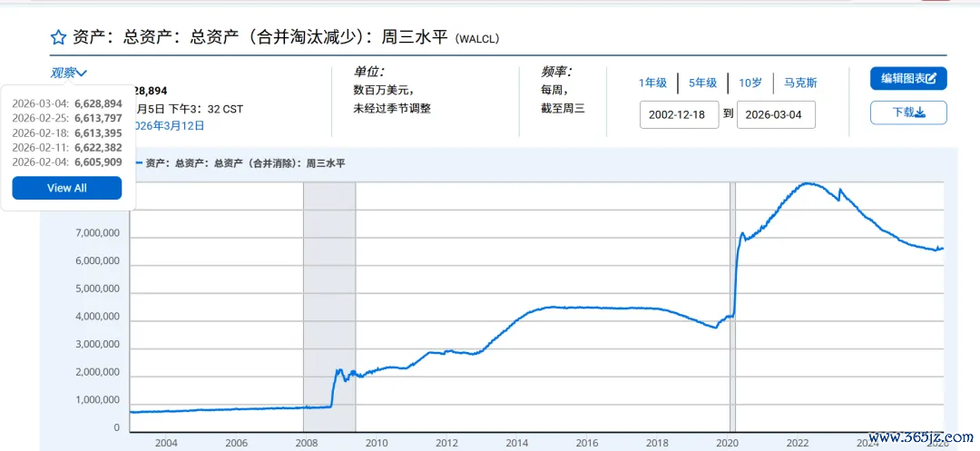Click the 2026-02-04 observation 6,605,909
This screenshot has height=451, width=980.
(x=98, y=162)
